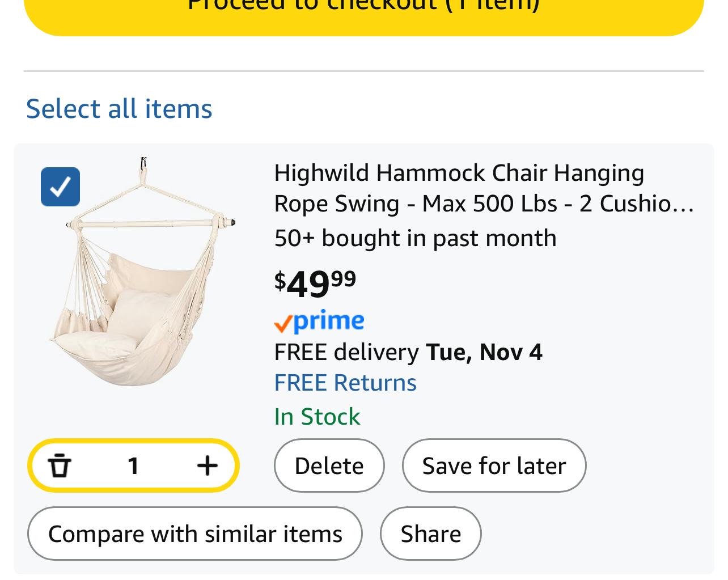
Task: Click the Prime logo badge
Action: tap(319, 321)
